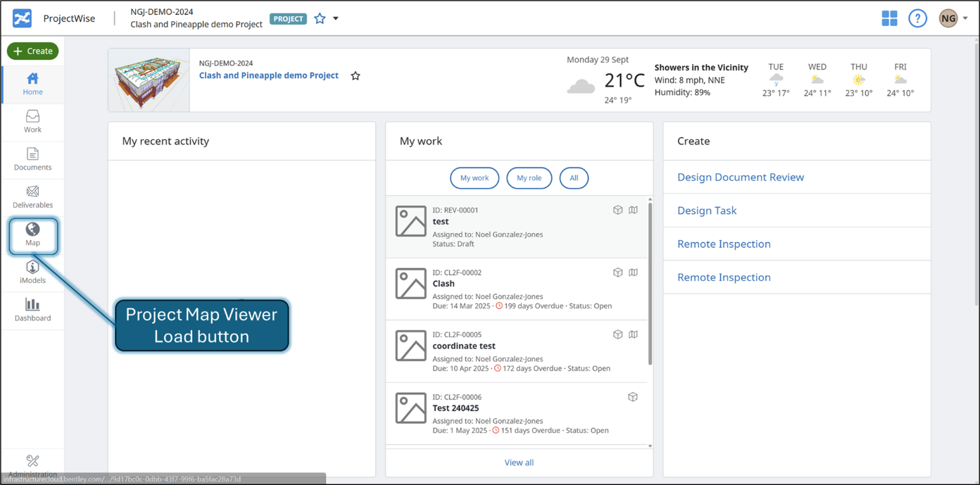980x485 pixels.
Task: Select the My role filter
Action: 529,178
